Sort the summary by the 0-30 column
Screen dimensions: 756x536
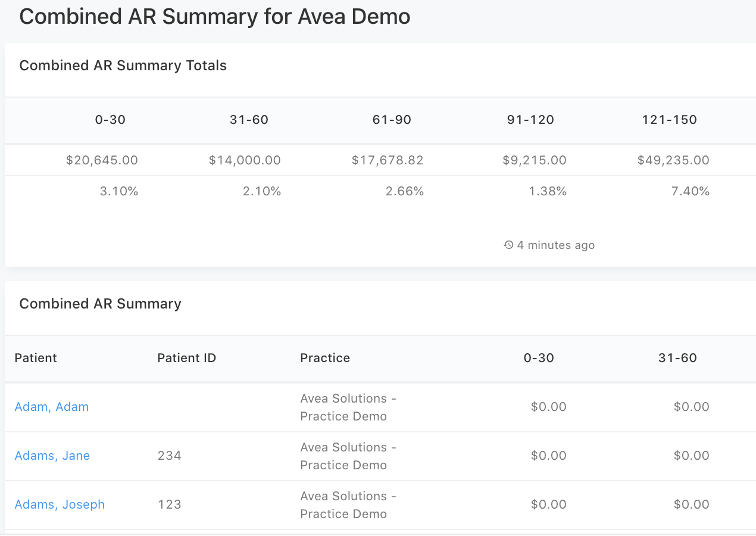point(539,358)
